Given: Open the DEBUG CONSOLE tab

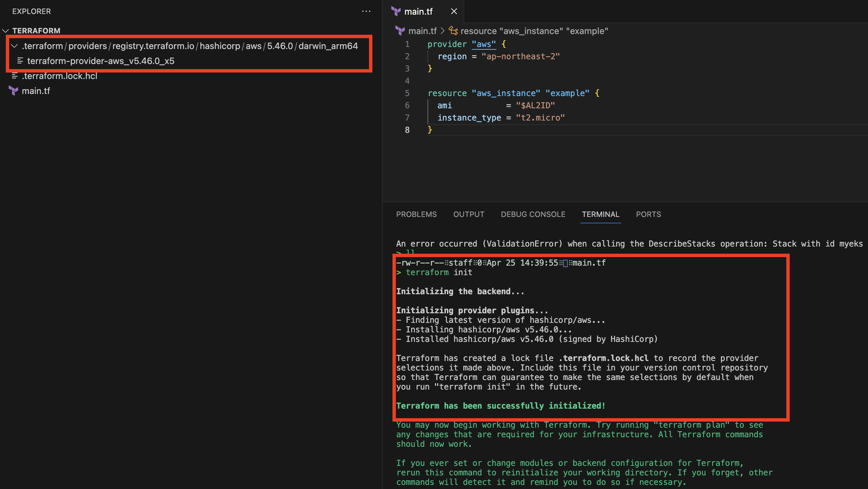Looking at the screenshot, I should point(533,214).
